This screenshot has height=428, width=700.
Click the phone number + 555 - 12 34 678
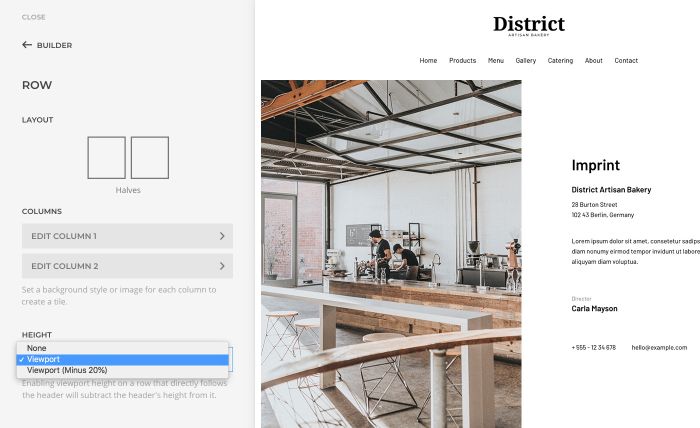click(x=593, y=347)
